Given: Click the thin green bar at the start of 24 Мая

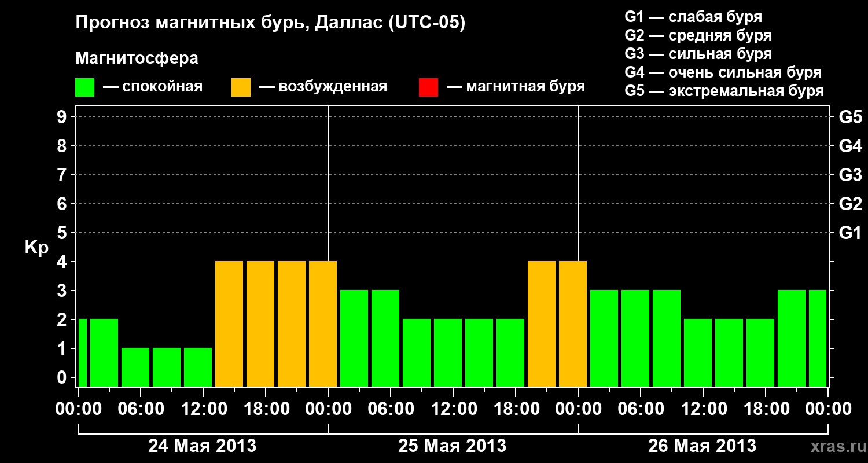Looking at the screenshot, I should pos(83,352).
